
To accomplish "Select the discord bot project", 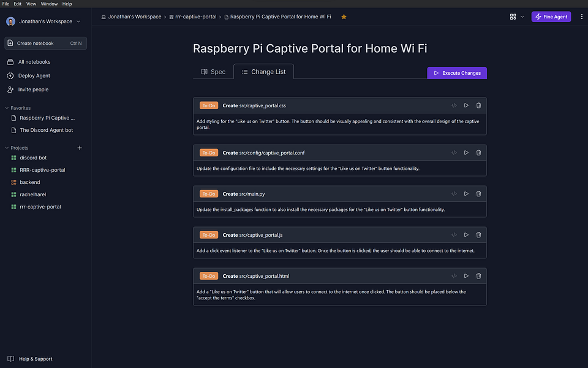I will (33, 158).
